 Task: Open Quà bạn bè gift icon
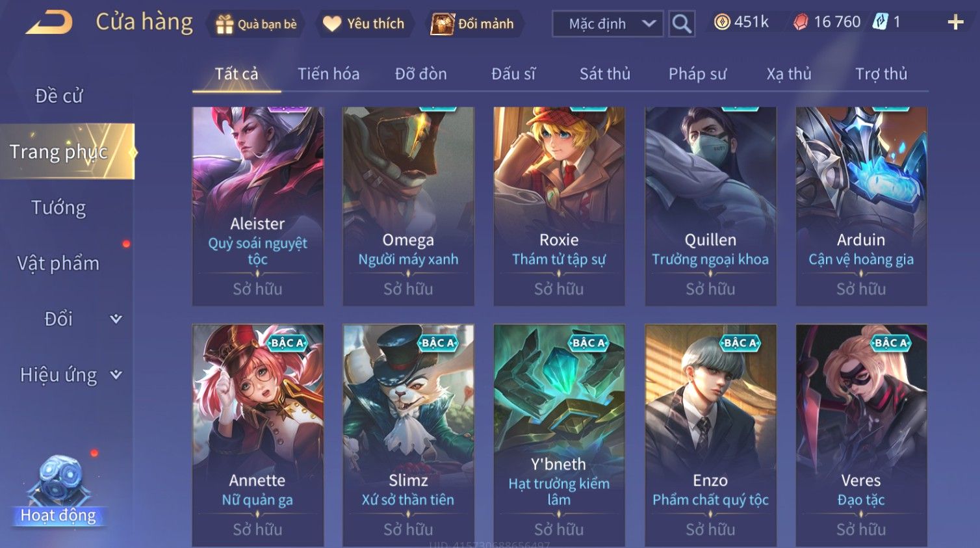pos(224,24)
